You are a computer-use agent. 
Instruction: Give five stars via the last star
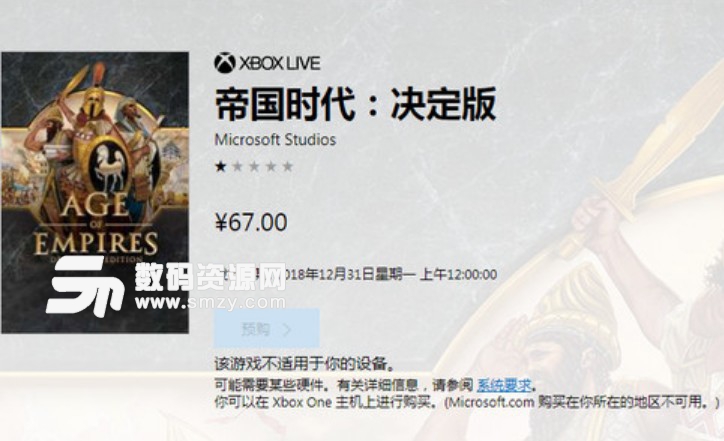[288, 166]
